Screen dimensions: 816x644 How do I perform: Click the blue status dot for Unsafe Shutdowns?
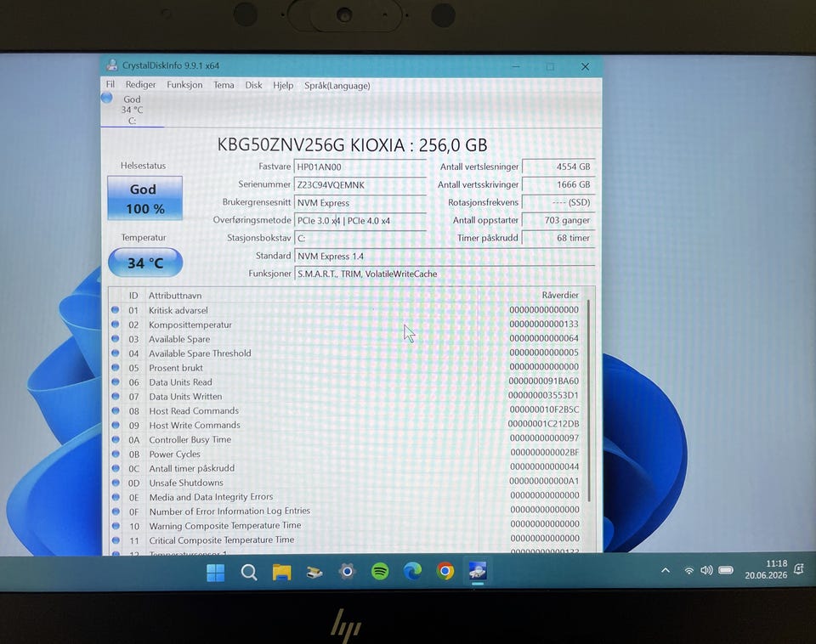pos(116,483)
